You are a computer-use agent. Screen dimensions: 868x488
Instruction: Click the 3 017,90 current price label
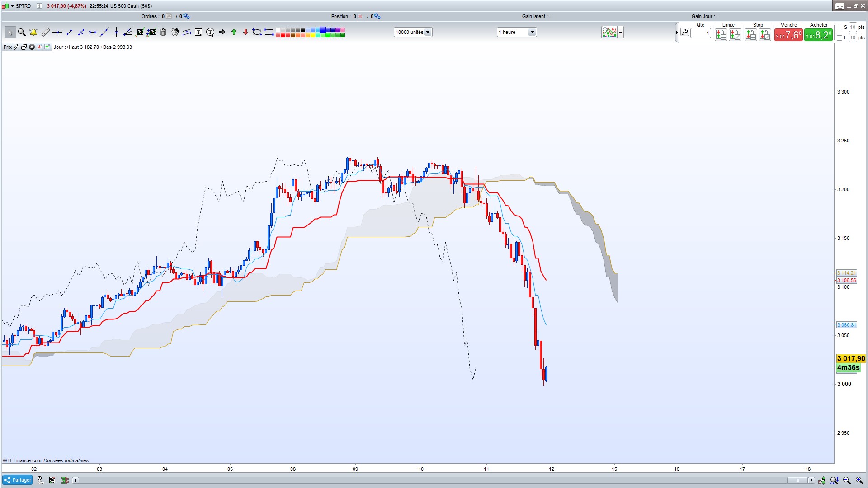851,359
